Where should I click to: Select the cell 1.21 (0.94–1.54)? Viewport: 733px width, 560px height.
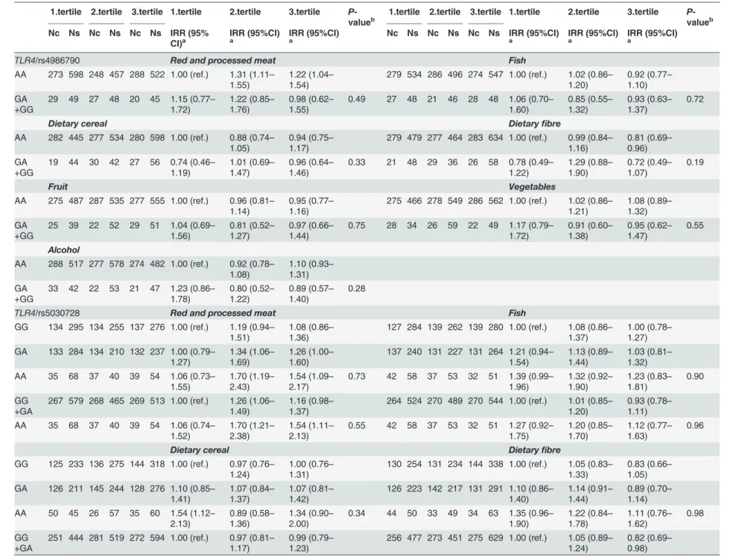(x=531, y=357)
